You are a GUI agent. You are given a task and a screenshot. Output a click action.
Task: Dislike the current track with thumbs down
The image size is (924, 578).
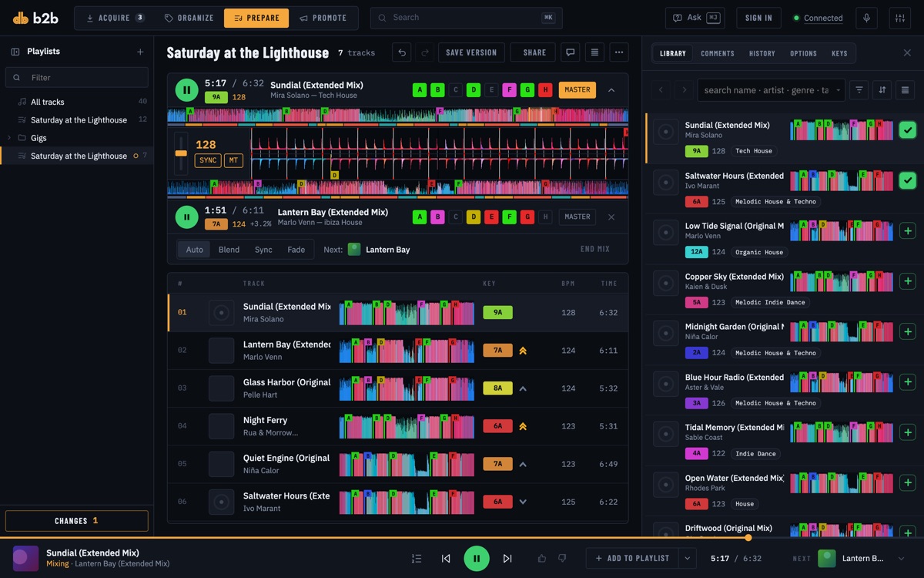point(562,558)
